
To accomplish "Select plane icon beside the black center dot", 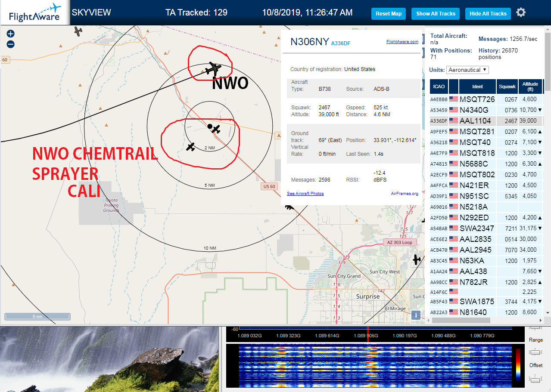I will [x=216, y=129].
